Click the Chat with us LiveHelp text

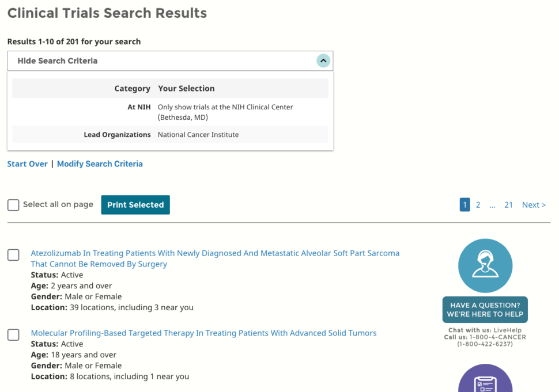[485, 330]
